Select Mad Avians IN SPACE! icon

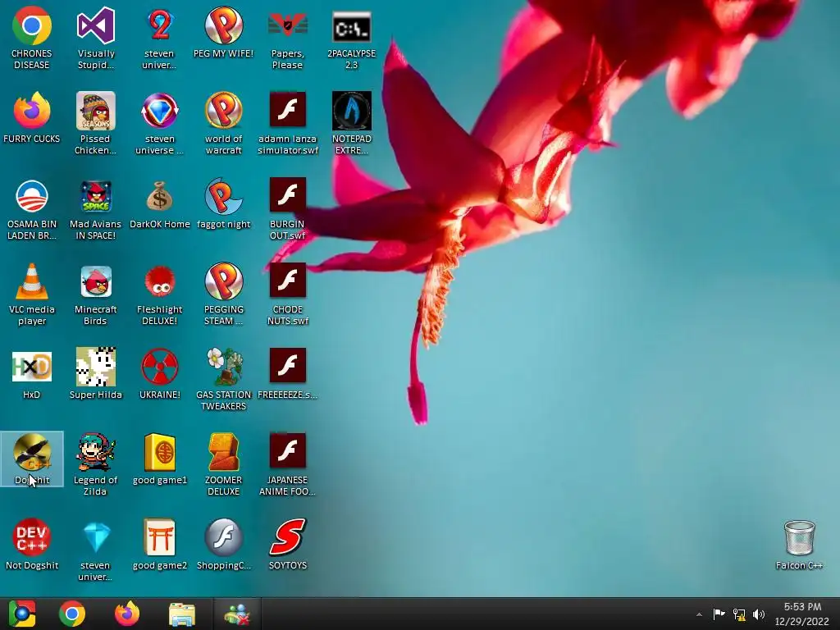point(96,208)
